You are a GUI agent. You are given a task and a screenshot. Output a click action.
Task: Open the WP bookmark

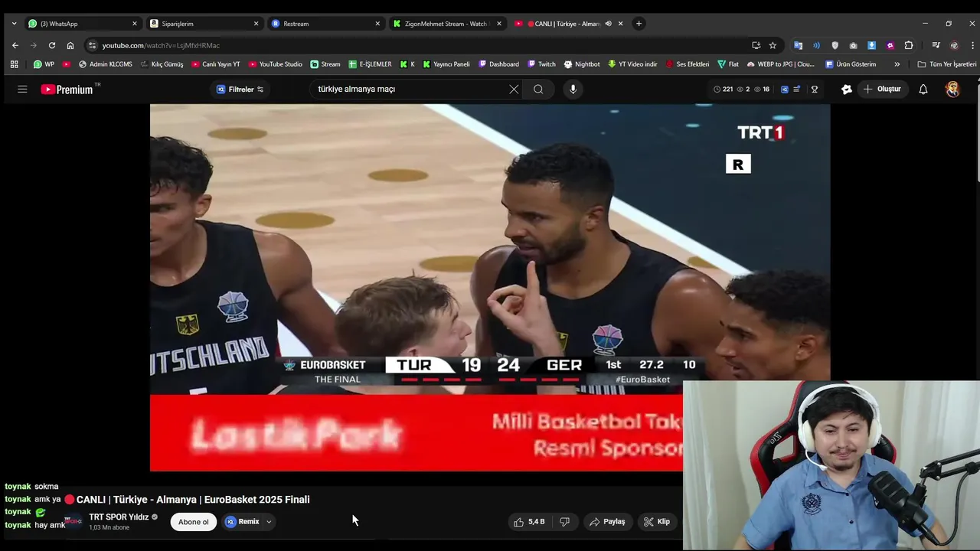(x=44, y=64)
